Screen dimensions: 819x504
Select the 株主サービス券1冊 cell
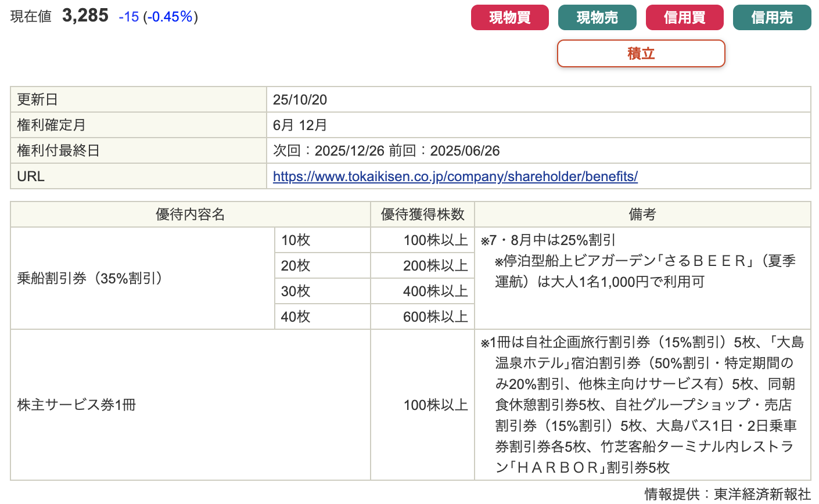(77, 405)
